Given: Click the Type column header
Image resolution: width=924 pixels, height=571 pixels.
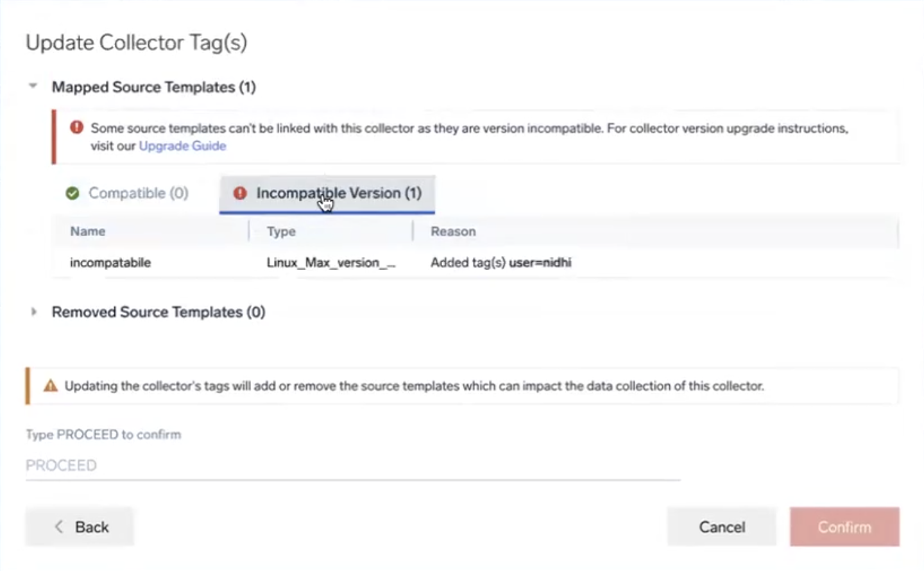Looking at the screenshot, I should tap(281, 231).
